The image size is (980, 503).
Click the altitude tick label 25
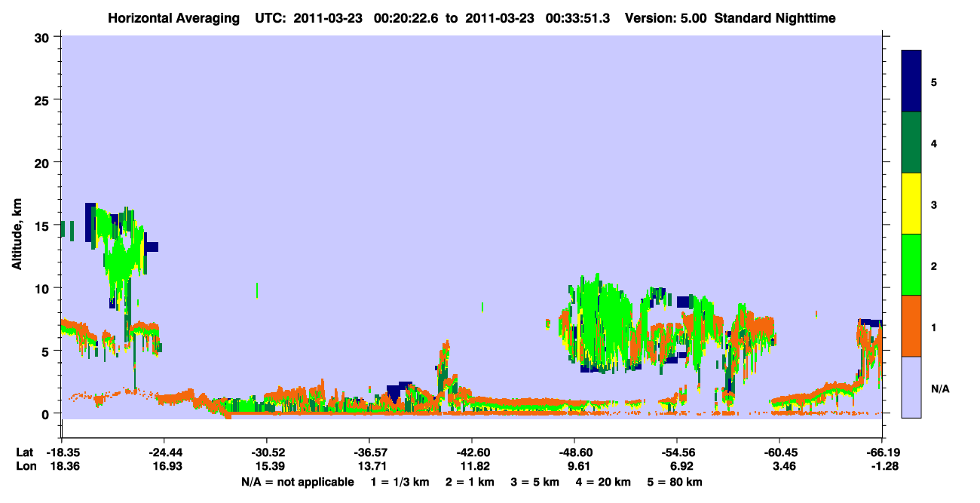coord(44,100)
